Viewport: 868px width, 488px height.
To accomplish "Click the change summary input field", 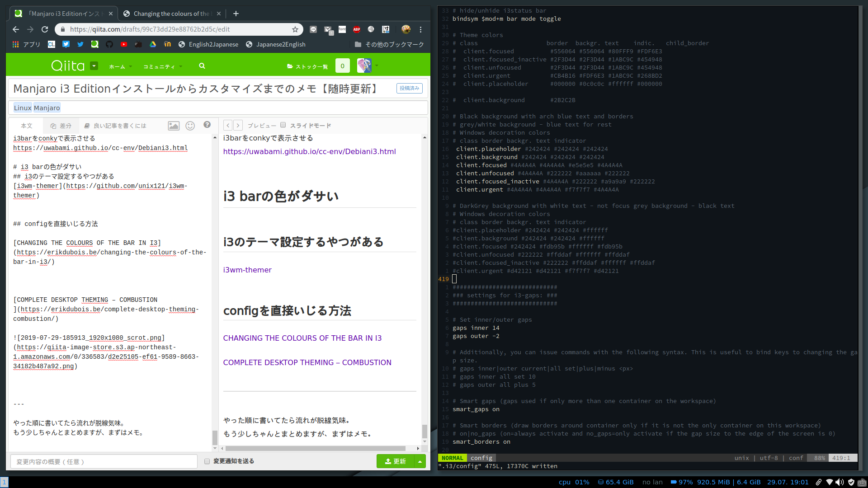I will point(103,461).
